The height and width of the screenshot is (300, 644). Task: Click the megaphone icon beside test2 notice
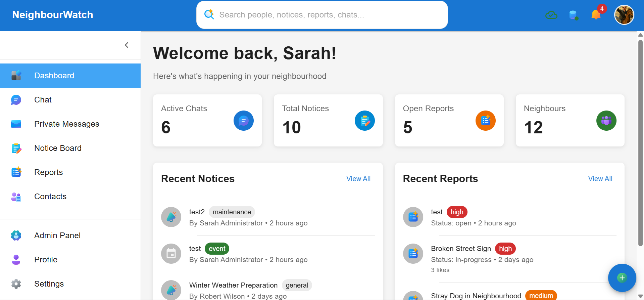coord(171,217)
